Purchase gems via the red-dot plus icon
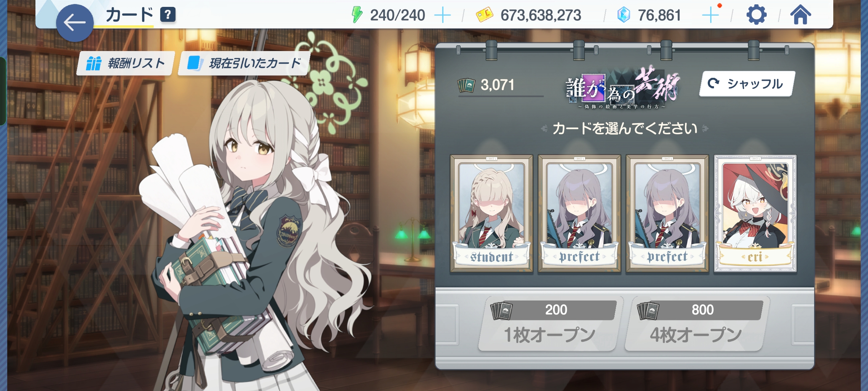868x391 pixels. point(711,14)
